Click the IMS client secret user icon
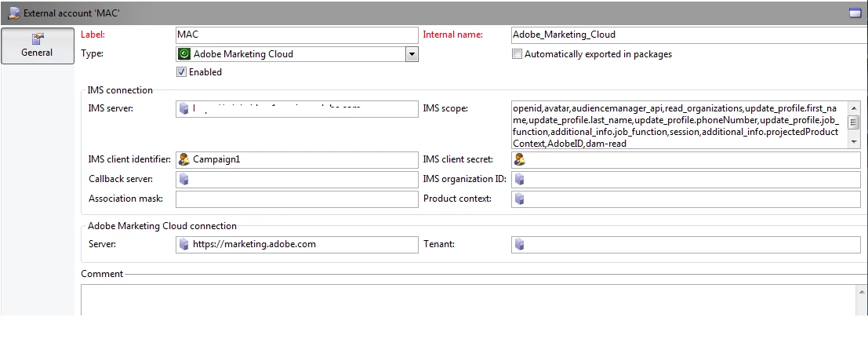Screen dimensions: 868x361 coord(519,159)
